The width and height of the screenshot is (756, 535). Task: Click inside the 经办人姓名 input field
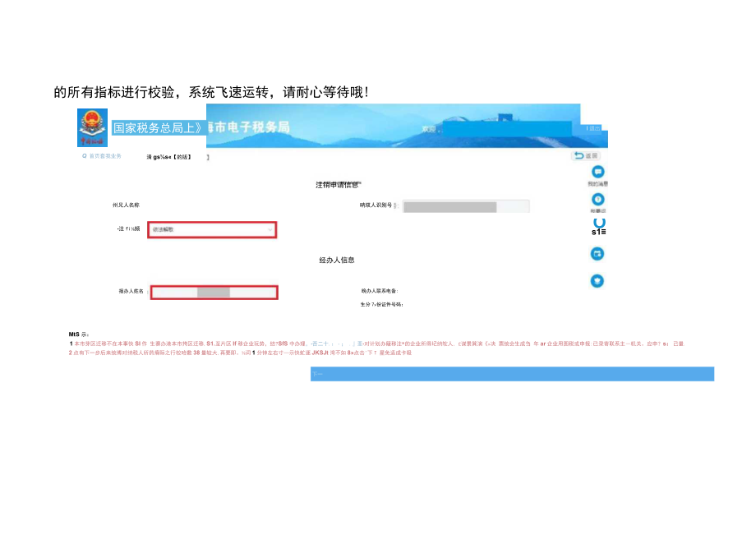[x=214, y=292]
